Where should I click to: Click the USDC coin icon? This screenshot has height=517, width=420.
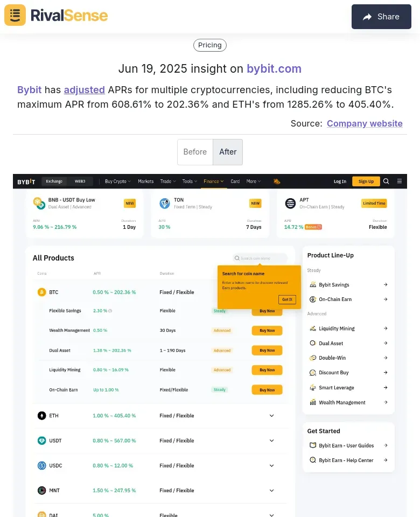click(41, 465)
